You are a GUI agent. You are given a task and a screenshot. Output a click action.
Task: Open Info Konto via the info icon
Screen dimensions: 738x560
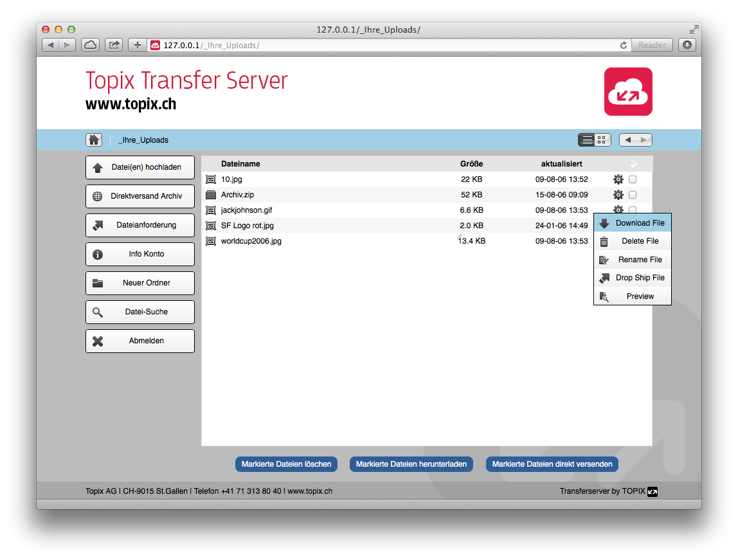98,254
